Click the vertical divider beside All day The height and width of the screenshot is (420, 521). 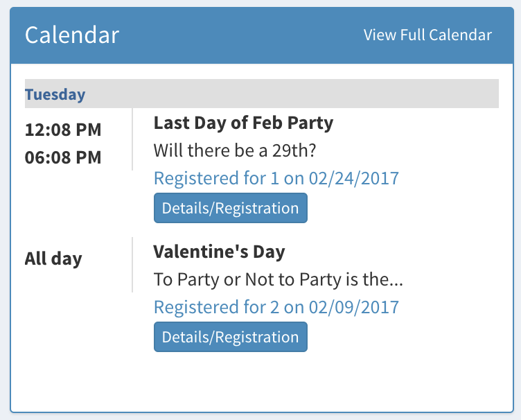132,265
